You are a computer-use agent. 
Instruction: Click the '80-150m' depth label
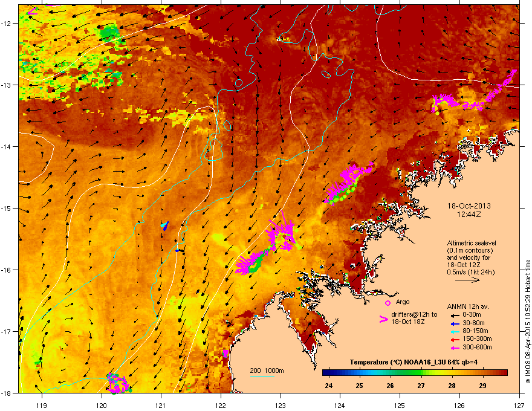(475, 331)
